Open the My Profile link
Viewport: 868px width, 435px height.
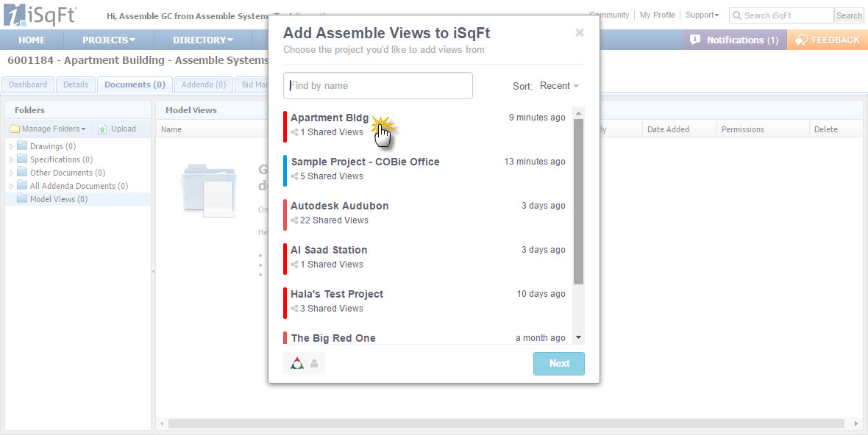tap(657, 15)
